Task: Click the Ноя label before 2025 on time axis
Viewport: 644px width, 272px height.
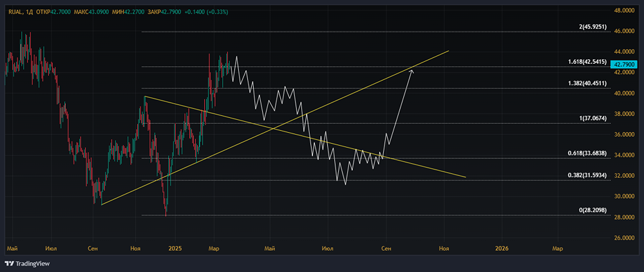Action: pos(135,248)
